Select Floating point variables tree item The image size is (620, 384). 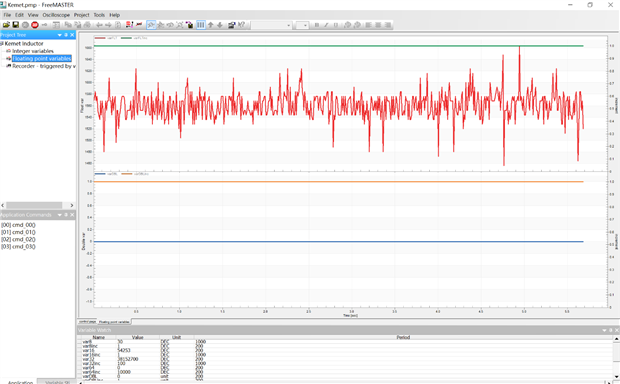[42, 59]
